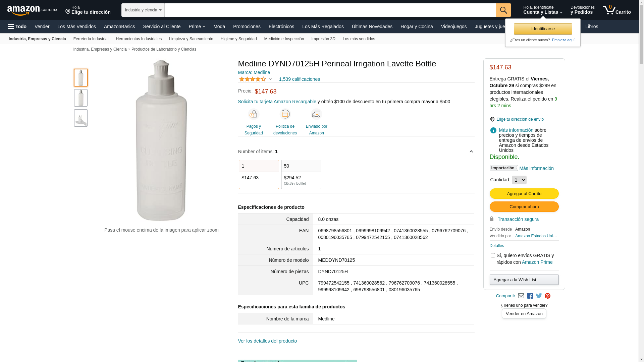Open Videojuegos in the navigation bar
Screen dimensions: 644x362
[x=453, y=26]
